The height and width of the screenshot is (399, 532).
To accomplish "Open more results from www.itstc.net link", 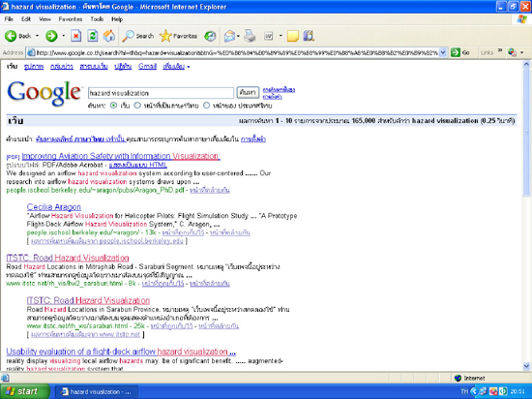I will tap(85, 334).
